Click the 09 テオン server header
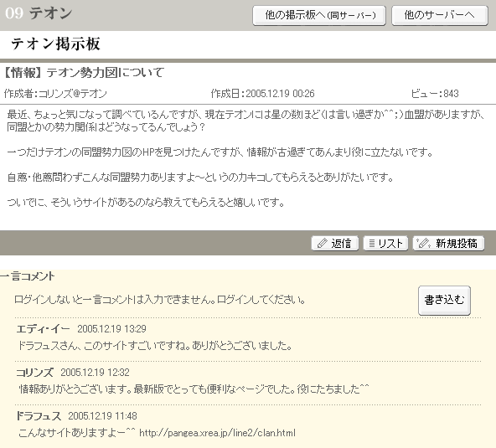 (39, 13)
